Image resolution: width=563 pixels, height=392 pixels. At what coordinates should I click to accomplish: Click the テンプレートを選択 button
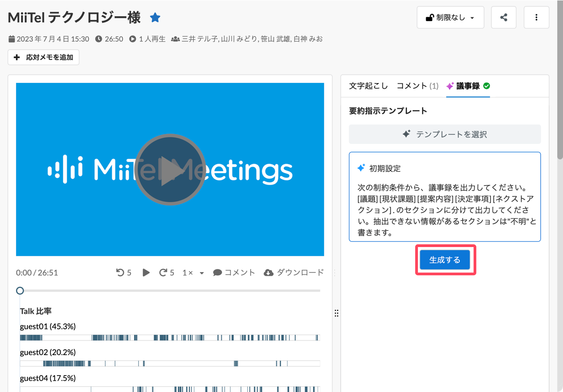pos(445,134)
